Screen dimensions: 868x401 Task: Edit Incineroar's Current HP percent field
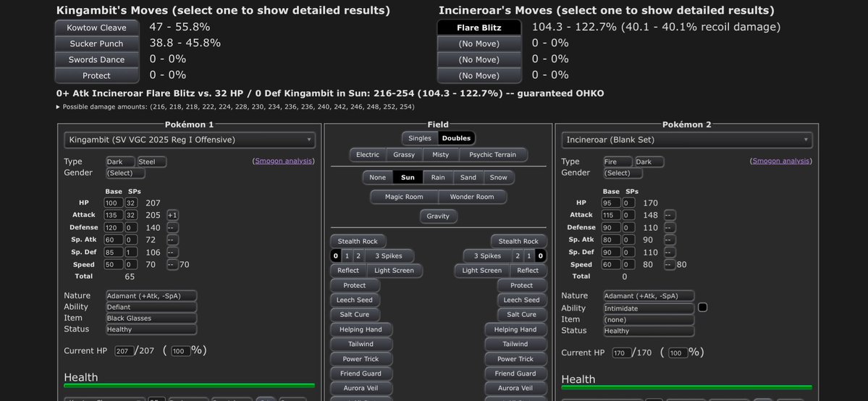678,353
